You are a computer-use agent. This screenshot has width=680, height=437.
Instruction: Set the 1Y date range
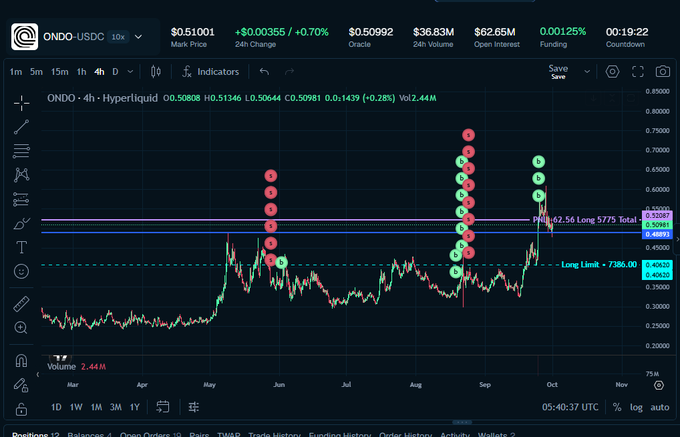point(135,408)
